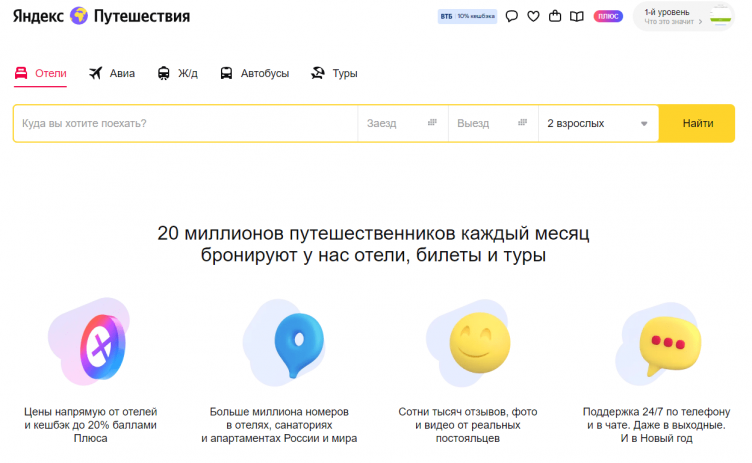The width and height of the screenshot is (752, 463).
Task: Open the open-book journal icon
Action: [x=576, y=16]
